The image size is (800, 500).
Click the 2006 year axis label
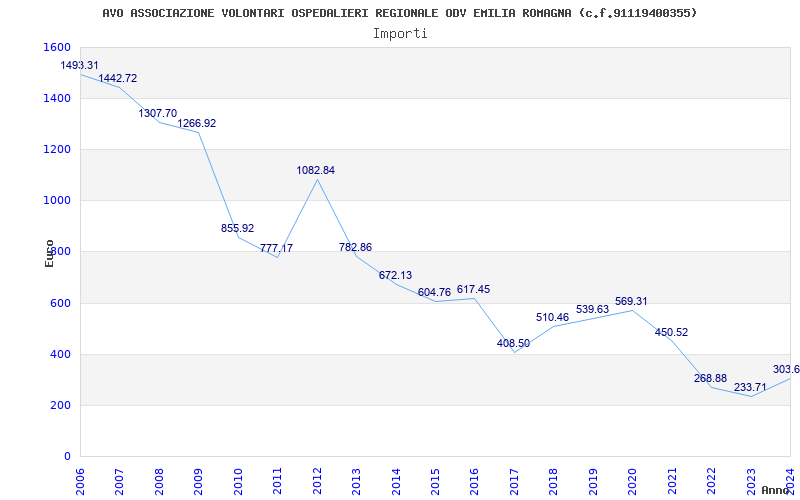pos(80,480)
